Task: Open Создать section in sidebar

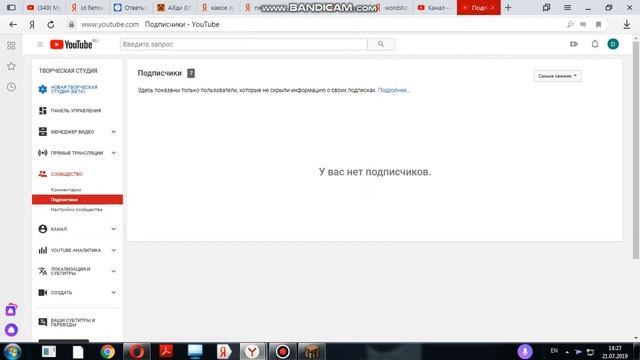Action: [61, 293]
